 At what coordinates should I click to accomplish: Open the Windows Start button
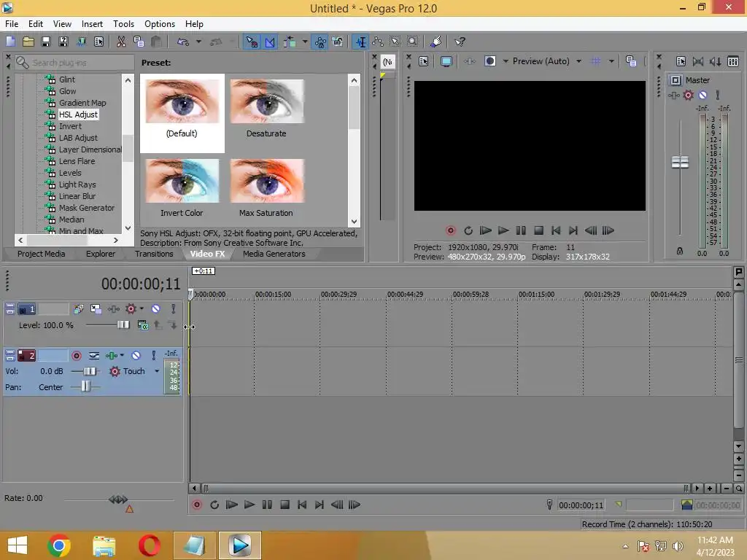[x=18, y=545]
